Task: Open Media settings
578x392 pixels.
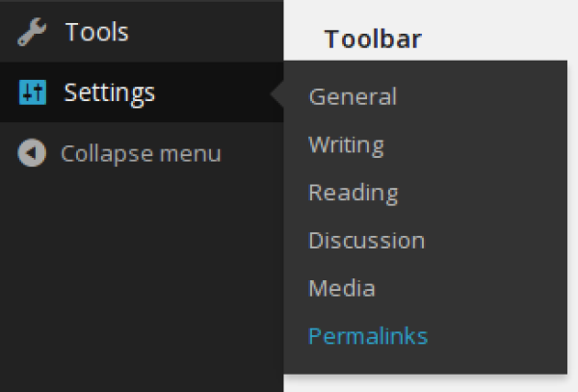Action: tap(342, 288)
